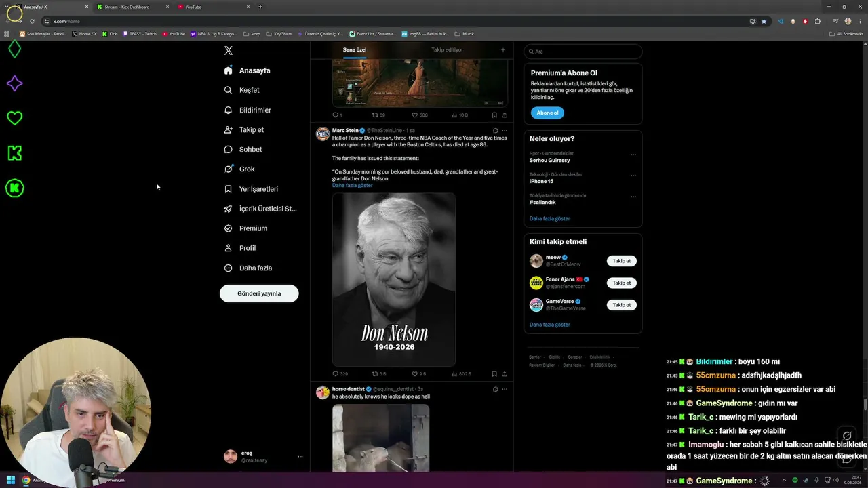Like the game video post with 588 likes
Screen dimensions: 868x488
pyautogui.click(x=420, y=115)
